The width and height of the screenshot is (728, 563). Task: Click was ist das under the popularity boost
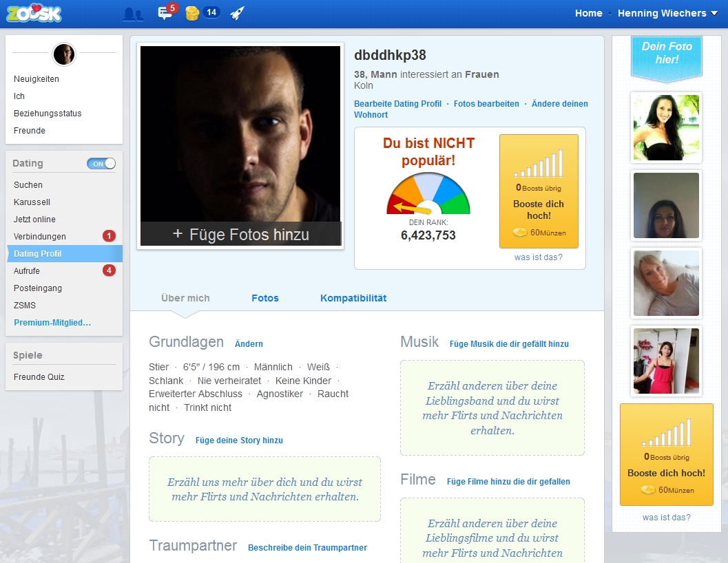pos(538,257)
